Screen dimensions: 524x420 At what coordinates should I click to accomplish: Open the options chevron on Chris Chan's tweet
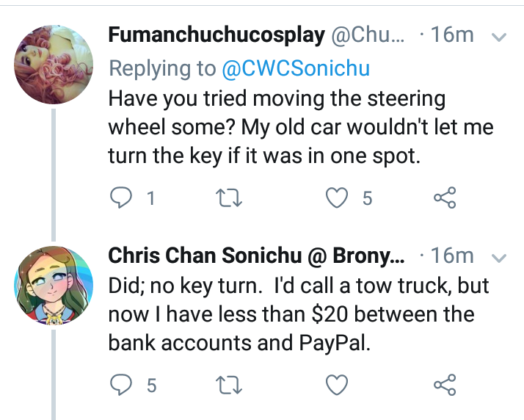(x=499, y=258)
